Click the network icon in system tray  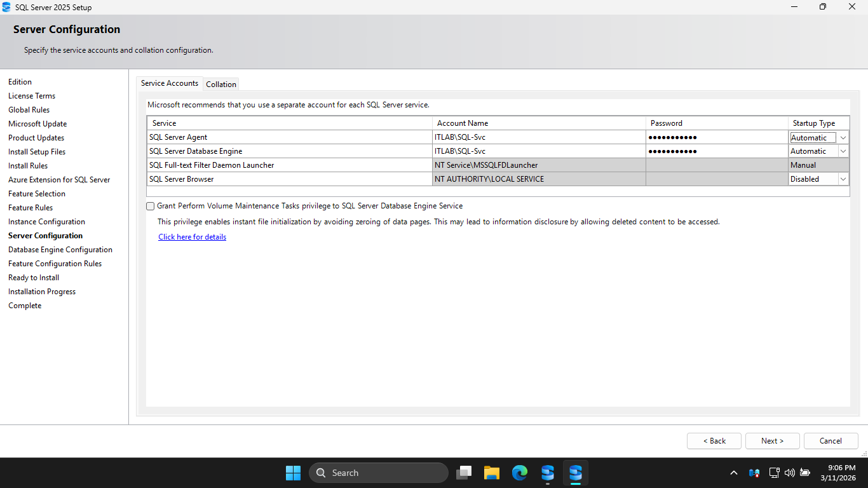pyautogui.click(x=774, y=473)
